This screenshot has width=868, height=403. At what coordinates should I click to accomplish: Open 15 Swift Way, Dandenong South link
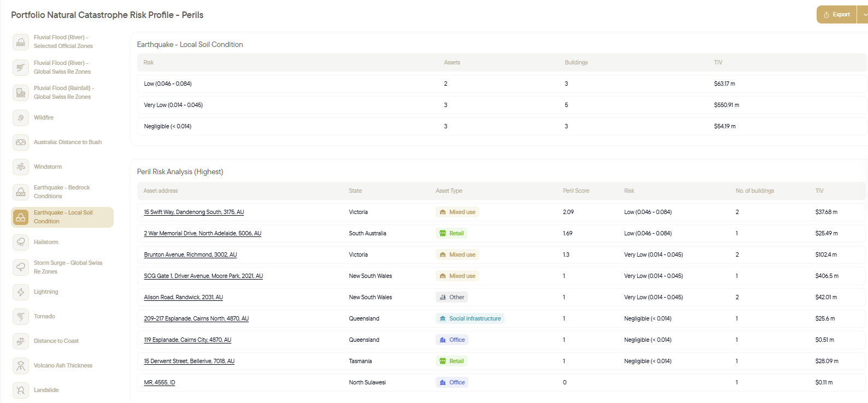(x=194, y=212)
